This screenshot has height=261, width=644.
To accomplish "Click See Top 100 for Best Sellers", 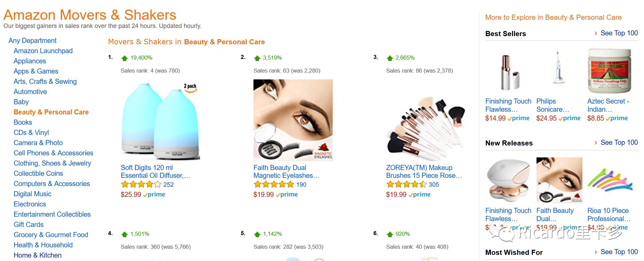I will pyautogui.click(x=619, y=33).
